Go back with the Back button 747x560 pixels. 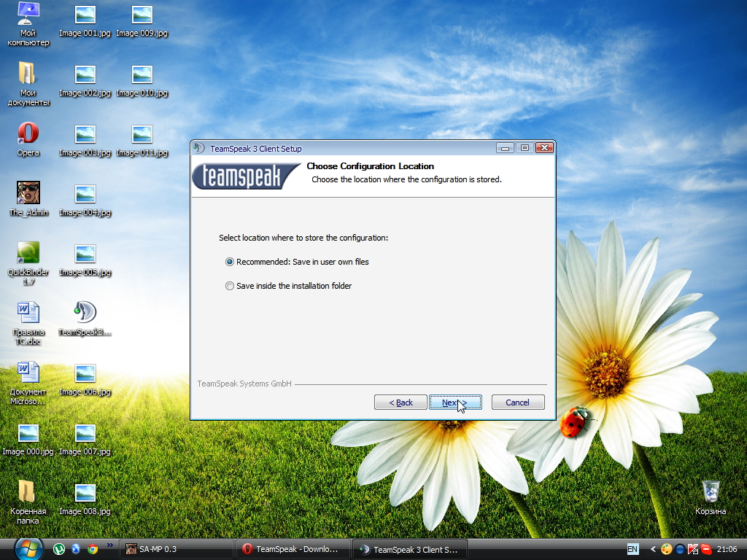[400, 402]
